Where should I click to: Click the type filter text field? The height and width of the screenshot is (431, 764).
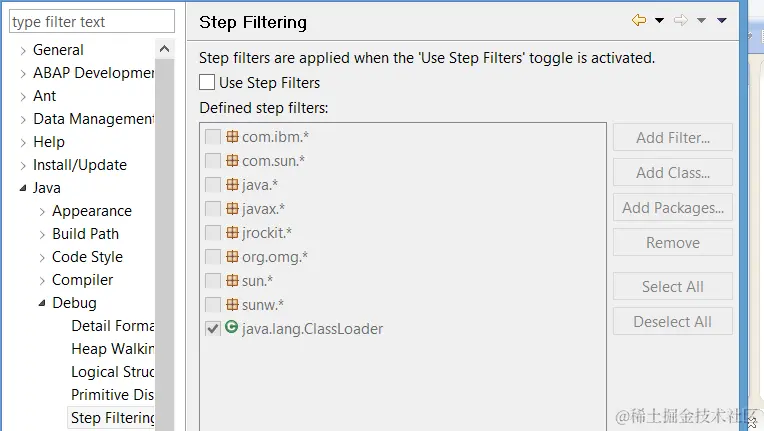(92, 22)
